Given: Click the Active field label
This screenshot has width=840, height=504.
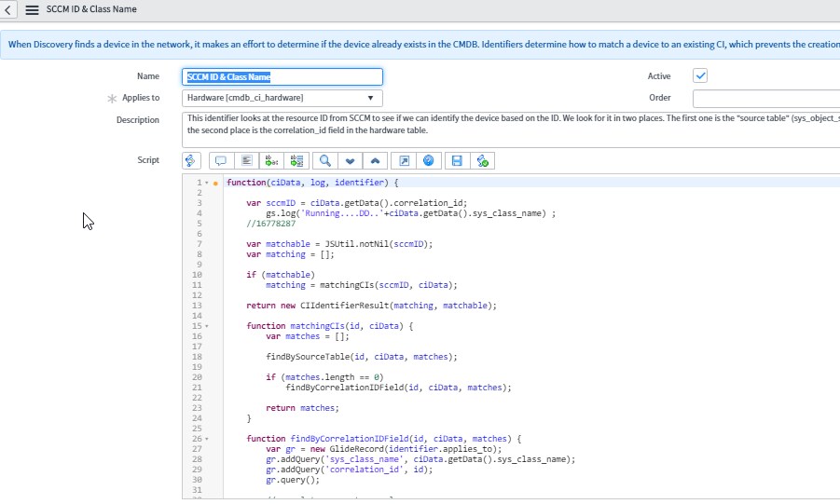Looking at the screenshot, I should coord(659,76).
